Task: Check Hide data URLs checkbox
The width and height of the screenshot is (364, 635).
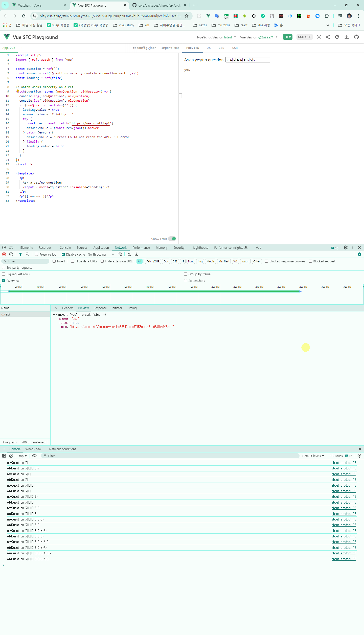Action: [73, 261]
